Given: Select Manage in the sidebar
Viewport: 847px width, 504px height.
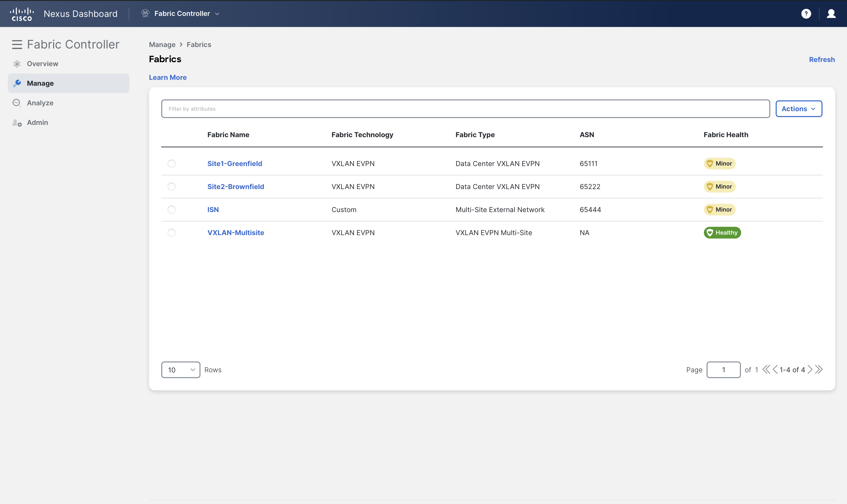Looking at the screenshot, I should [69, 83].
